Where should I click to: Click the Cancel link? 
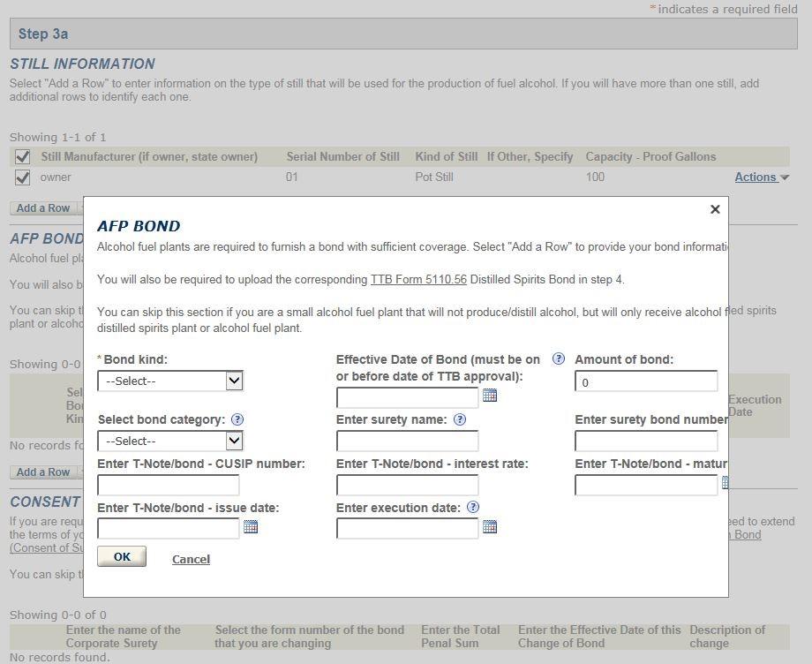tap(191, 559)
